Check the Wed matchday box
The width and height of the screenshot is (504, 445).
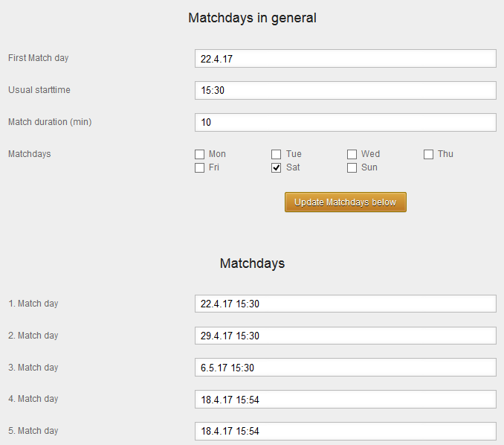(x=352, y=155)
